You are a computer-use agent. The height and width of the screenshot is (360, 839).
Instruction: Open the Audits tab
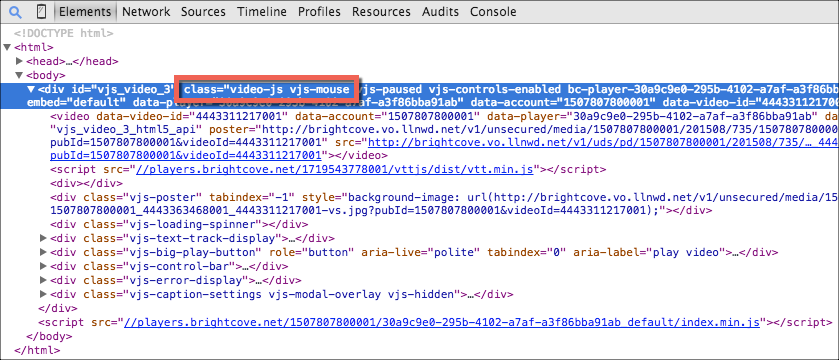coord(440,11)
